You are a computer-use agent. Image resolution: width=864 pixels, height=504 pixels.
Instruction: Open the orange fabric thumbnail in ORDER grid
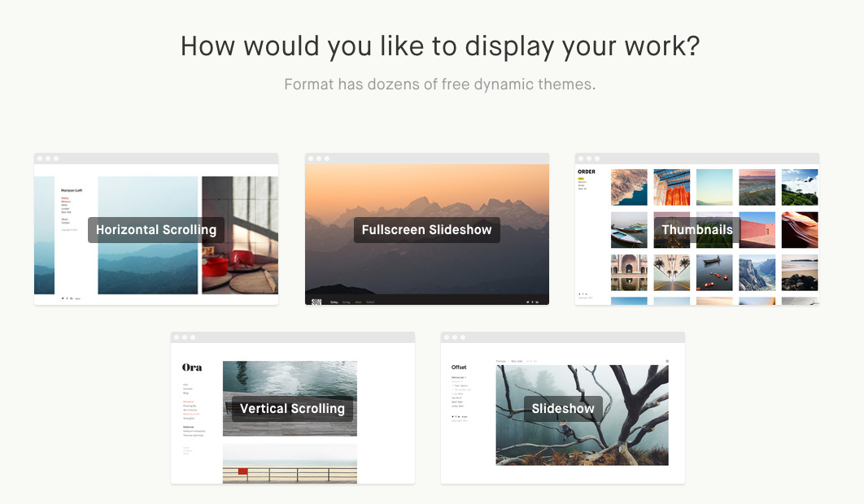(x=672, y=187)
